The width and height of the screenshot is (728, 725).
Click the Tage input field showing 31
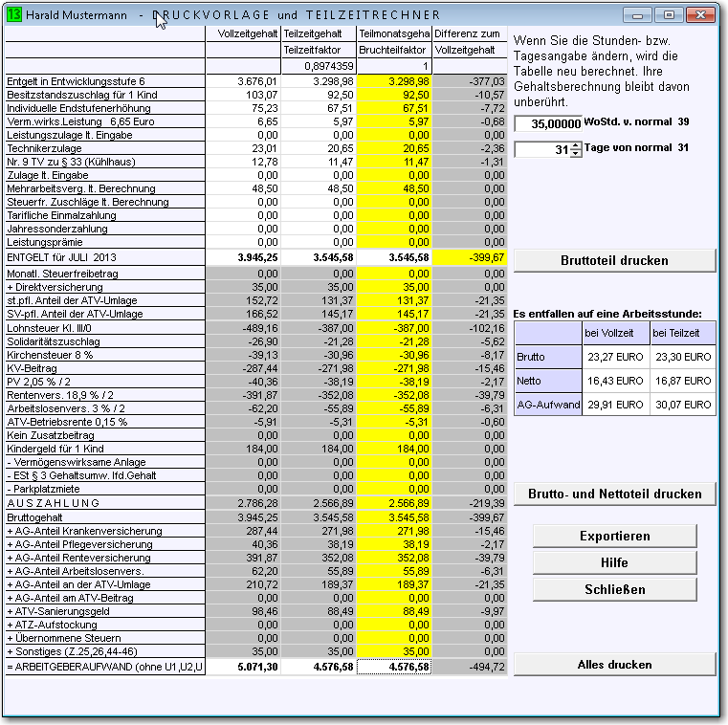[x=542, y=149]
